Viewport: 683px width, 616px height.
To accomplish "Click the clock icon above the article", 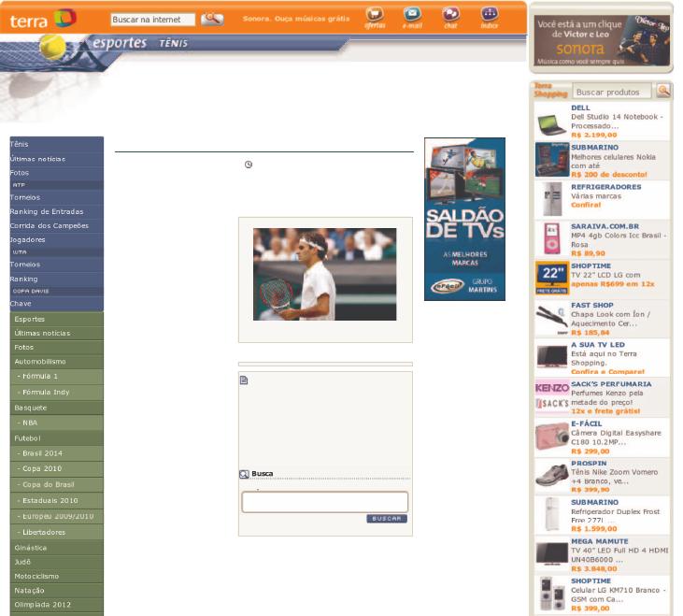I will pyautogui.click(x=249, y=165).
